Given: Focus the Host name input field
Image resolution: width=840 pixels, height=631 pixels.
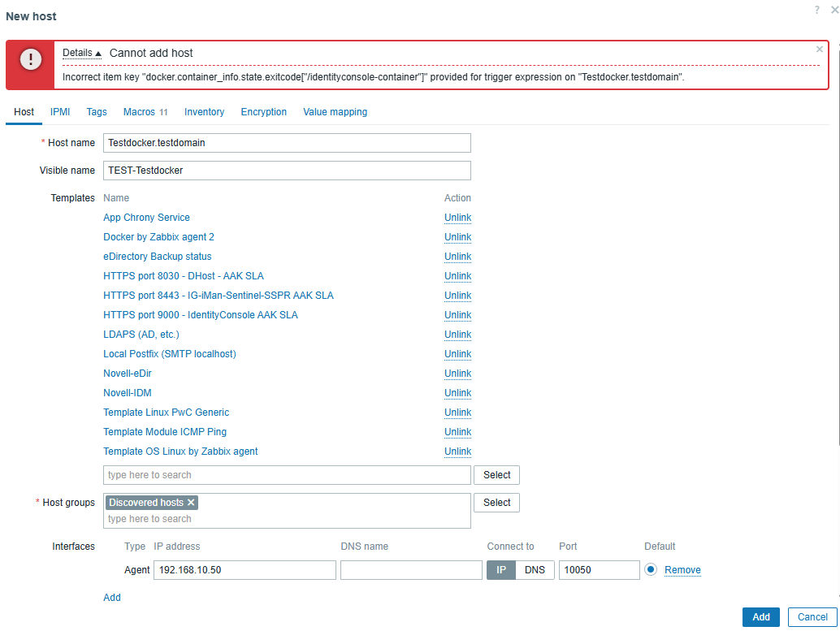Looking at the screenshot, I should coord(287,143).
